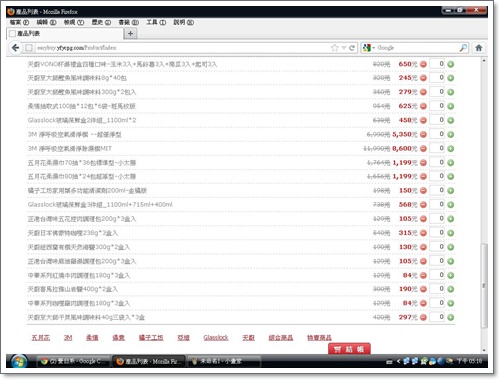Screen dimensions: 500x380
Task: Click the minus icon beside 458元
Action: [423, 120]
